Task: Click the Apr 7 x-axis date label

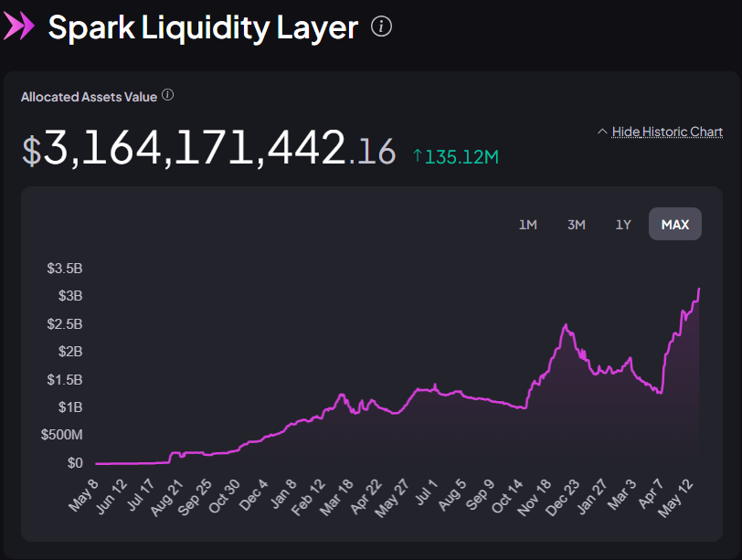Action: (x=652, y=494)
